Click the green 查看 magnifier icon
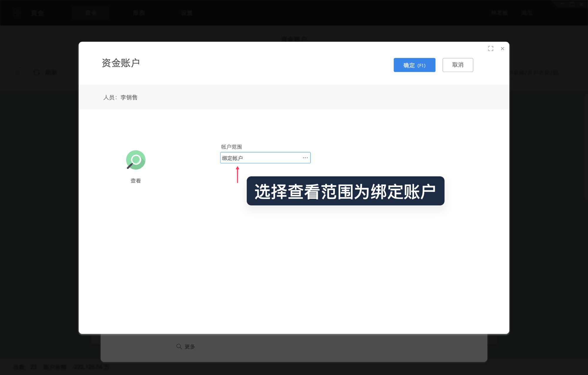Viewport: 588px width, 375px height. tap(135, 159)
